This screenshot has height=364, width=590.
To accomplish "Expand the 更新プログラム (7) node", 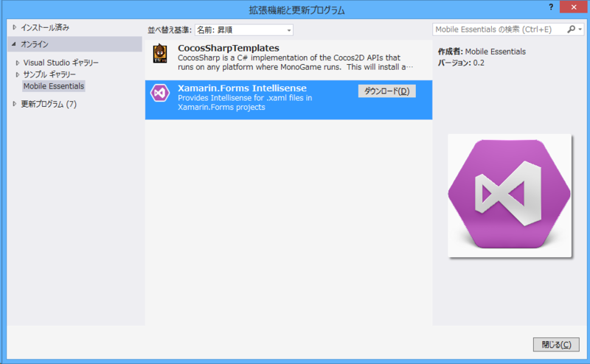I will 14,104.
